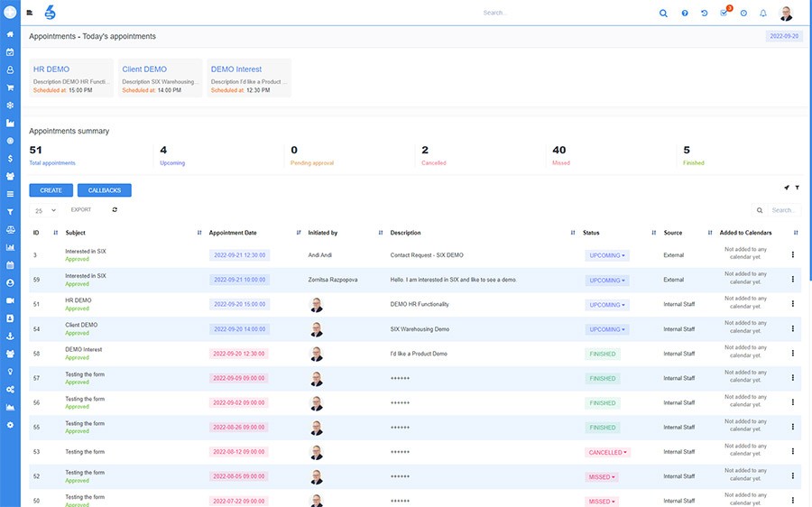Sort by the Initiated by column

pyautogui.click(x=381, y=233)
